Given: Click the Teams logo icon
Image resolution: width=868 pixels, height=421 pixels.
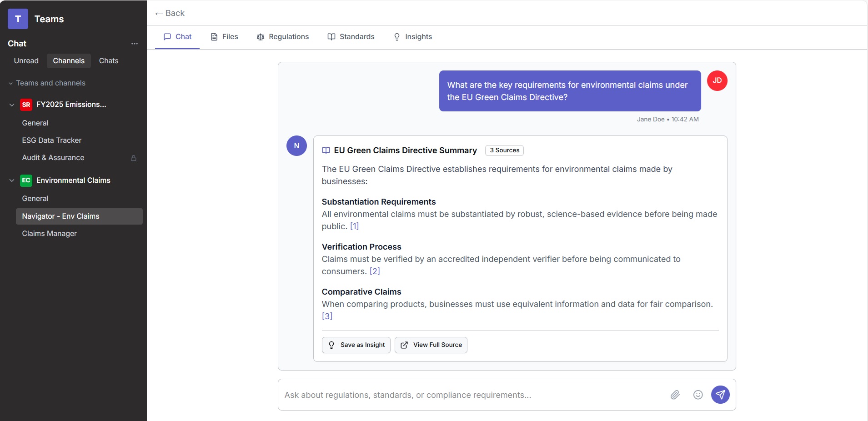Looking at the screenshot, I should coord(18,19).
